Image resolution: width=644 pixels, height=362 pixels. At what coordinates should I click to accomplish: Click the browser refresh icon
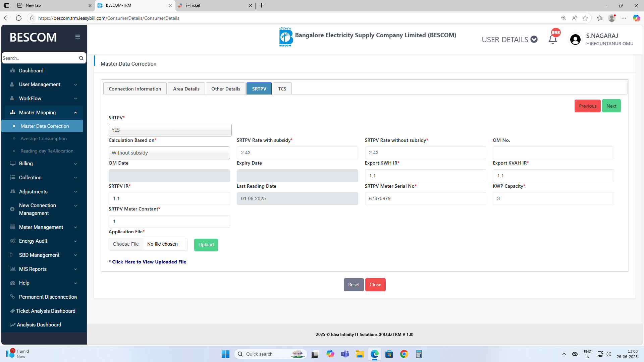click(x=19, y=18)
